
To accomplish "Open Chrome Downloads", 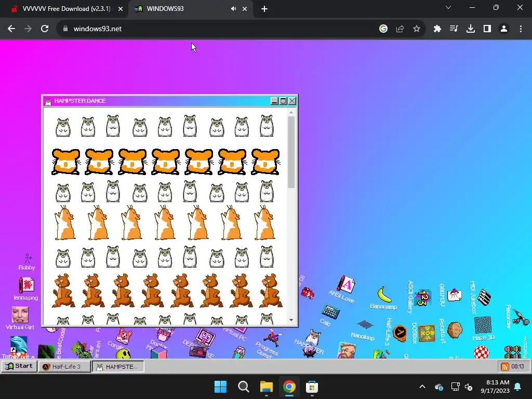I will 471,29.
